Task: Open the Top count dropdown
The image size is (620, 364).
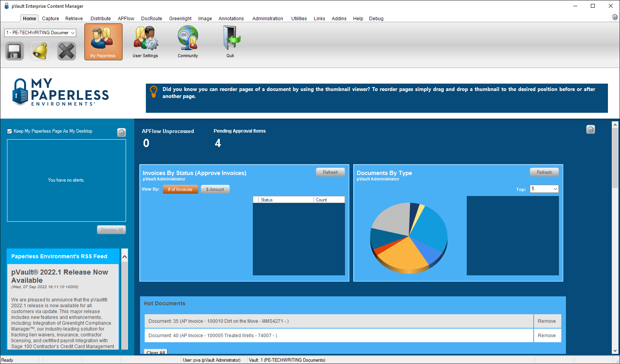Action: pos(544,189)
